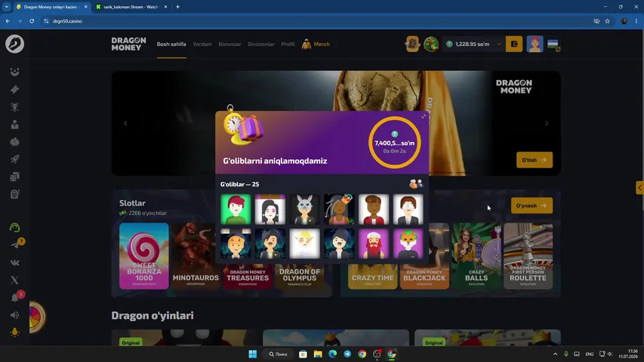Click the O'tish banner button
This screenshot has height=362, width=644.
(x=535, y=160)
